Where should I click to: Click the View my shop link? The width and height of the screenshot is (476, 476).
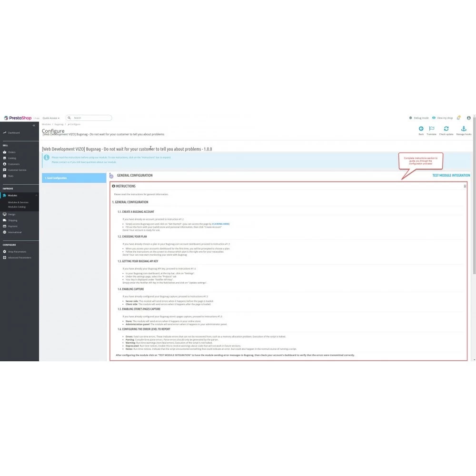[445, 118]
